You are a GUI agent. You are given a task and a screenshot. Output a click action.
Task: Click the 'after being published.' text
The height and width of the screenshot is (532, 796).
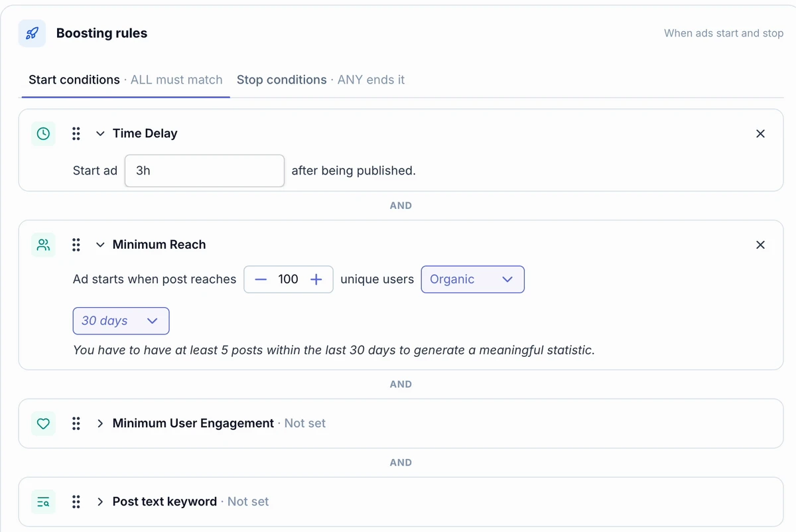coord(354,170)
